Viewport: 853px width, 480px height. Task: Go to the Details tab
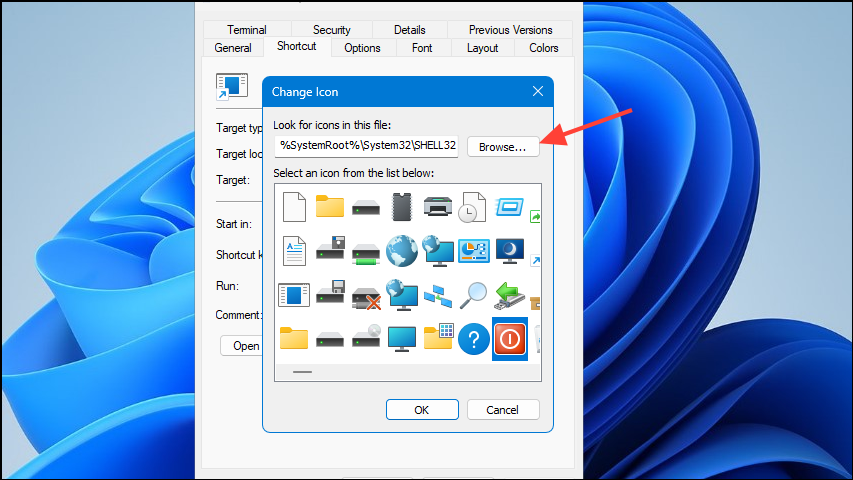(410, 30)
